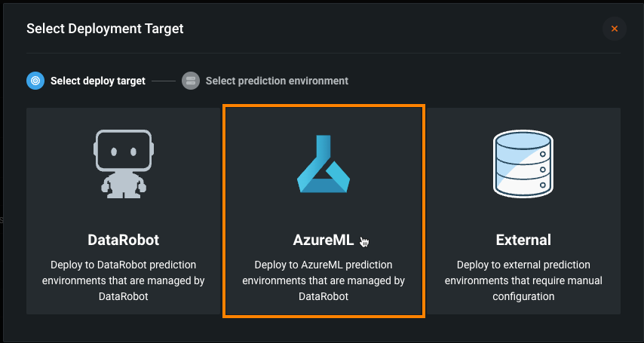Pick the External heading text
The width and height of the screenshot is (644, 343).
(523, 240)
